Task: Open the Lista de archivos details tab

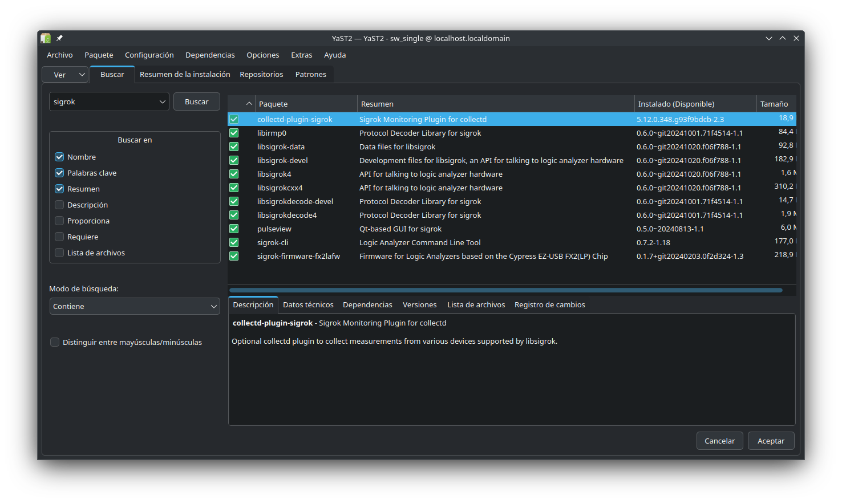Action: (476, 304)
